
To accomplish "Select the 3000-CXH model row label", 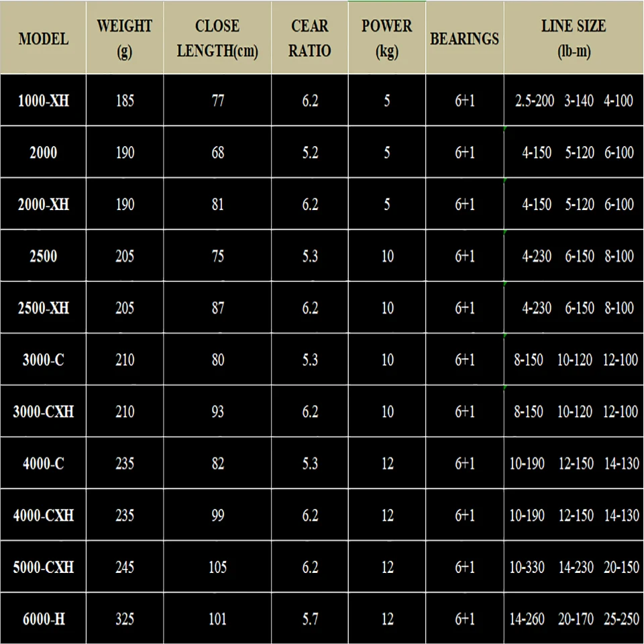I will click(x=43, y=412).
